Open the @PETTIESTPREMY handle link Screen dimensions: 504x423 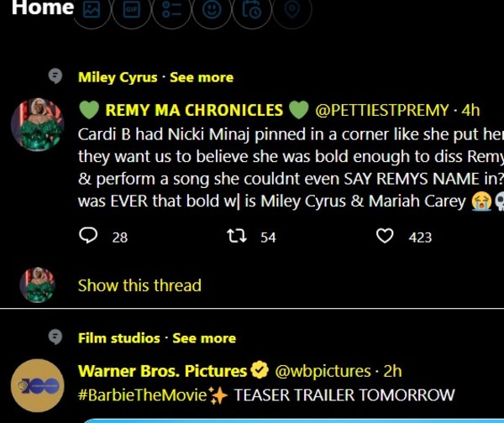(381, 110)
